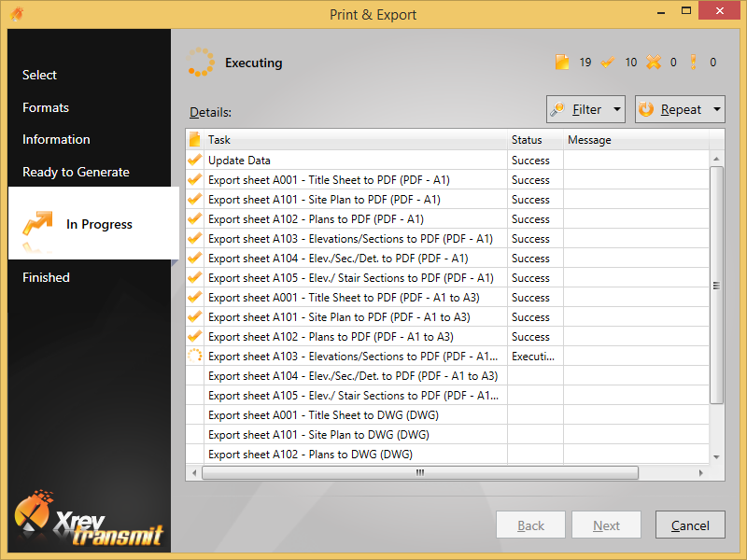The width and height of the screenshot is (747, 560).
Task: Go to the Finished step
Action: [x=46, y=277]
